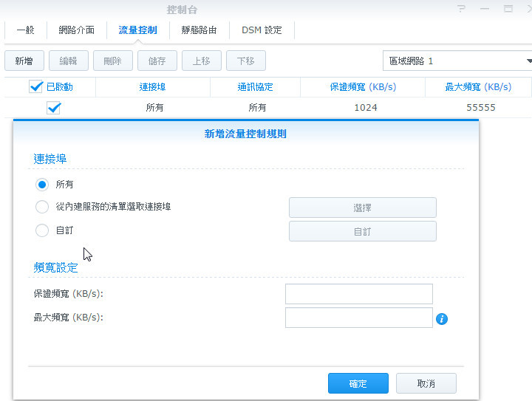Uncheck the enabled checkbox in rule row
Viewport: 532px width, 401px height.
(x=53, y=108)
